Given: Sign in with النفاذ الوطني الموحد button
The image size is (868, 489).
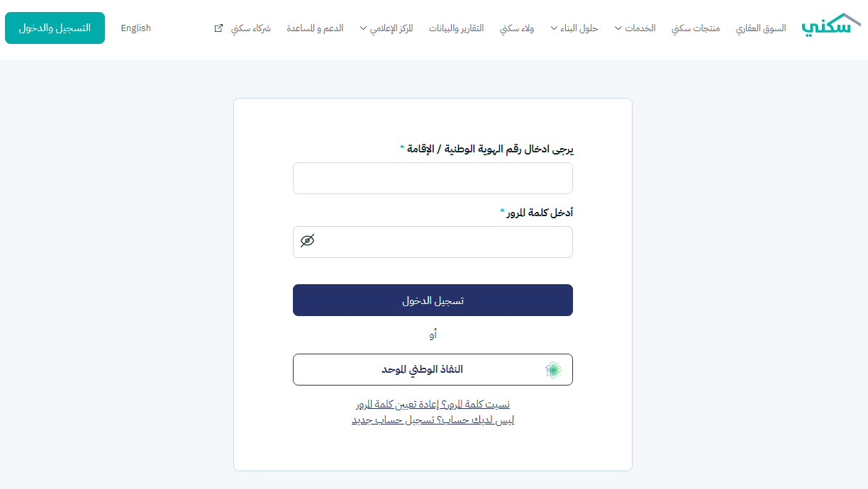Looking at the screenshot, I should (433, 370).
